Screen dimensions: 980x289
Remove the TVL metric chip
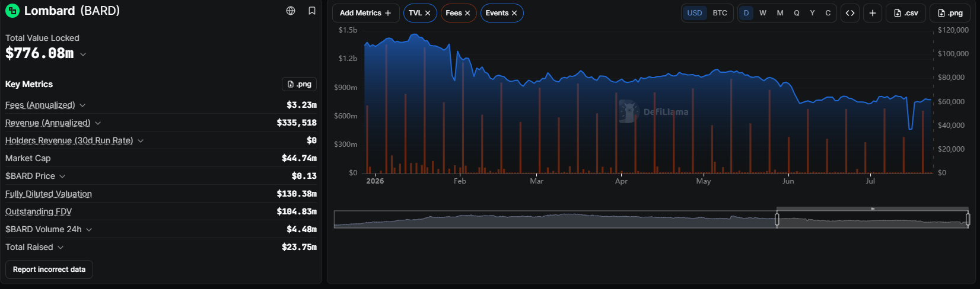coord(428,13)
